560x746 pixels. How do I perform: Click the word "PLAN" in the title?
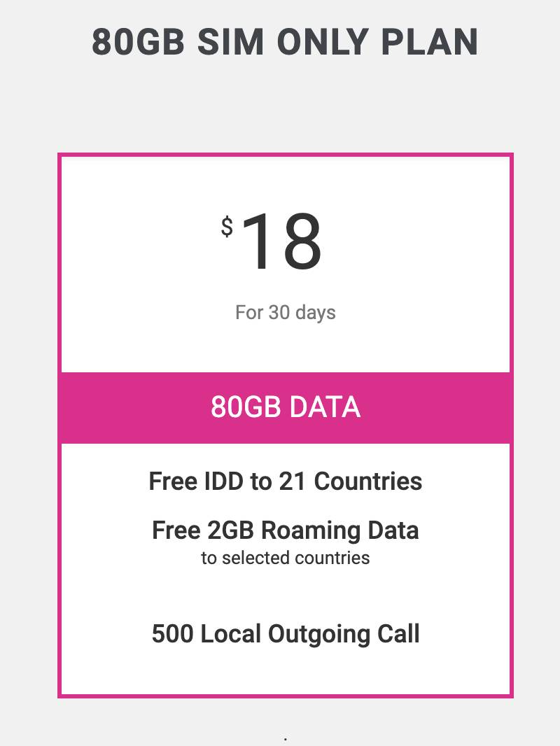(429, 43)
